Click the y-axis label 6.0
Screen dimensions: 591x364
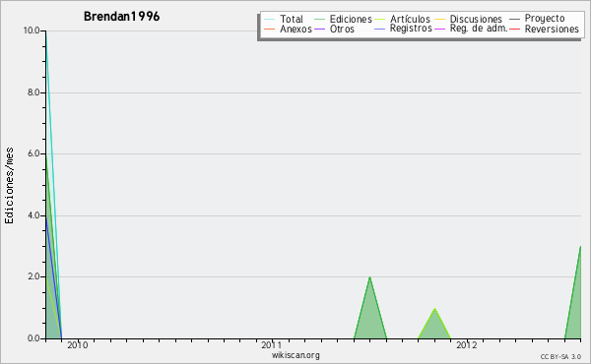[x=33, y=153]
